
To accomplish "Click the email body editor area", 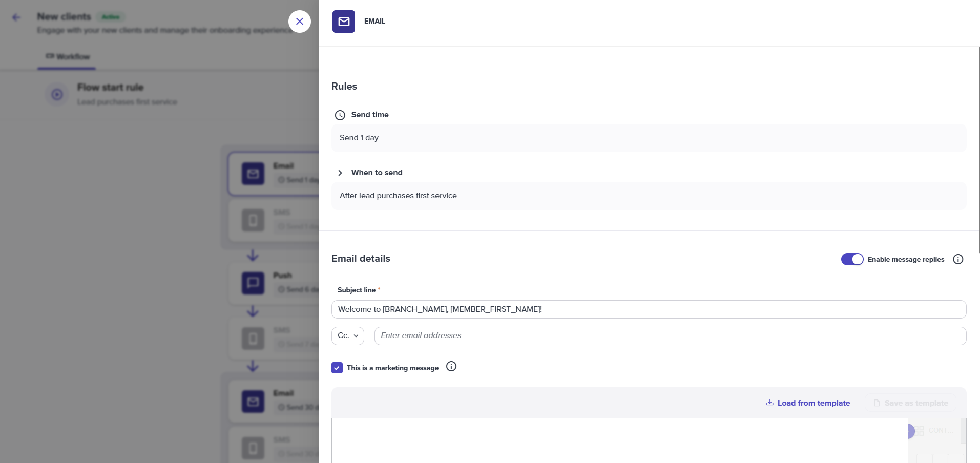I will point(619,440).
